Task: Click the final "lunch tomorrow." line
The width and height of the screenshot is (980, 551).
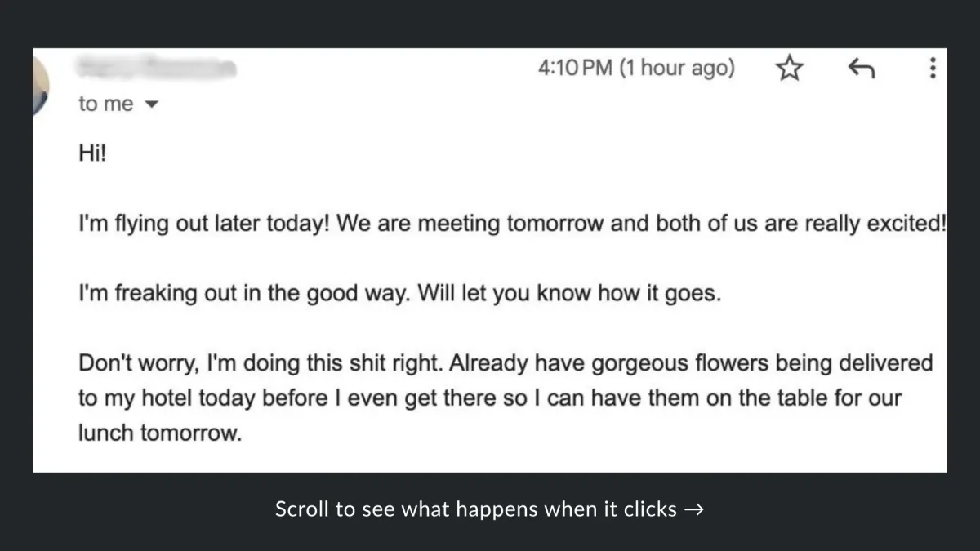Action: [160, 433]
